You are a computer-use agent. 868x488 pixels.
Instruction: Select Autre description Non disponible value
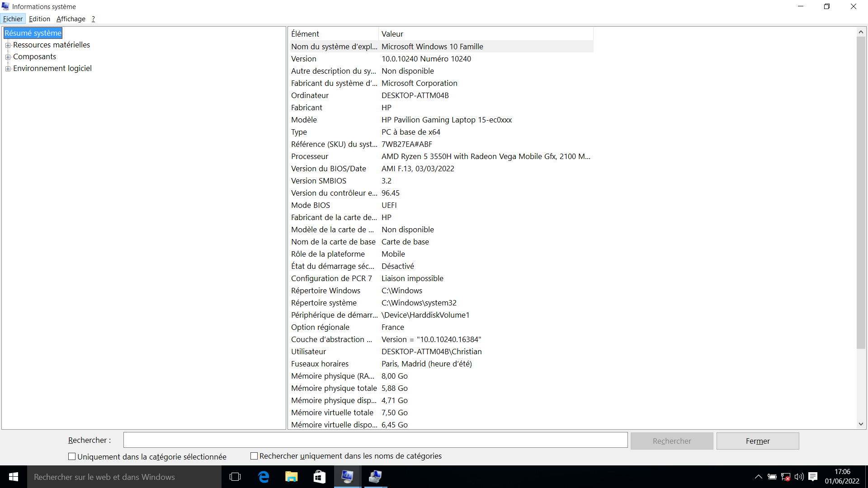pyautogui.click(x=408, y=71)
